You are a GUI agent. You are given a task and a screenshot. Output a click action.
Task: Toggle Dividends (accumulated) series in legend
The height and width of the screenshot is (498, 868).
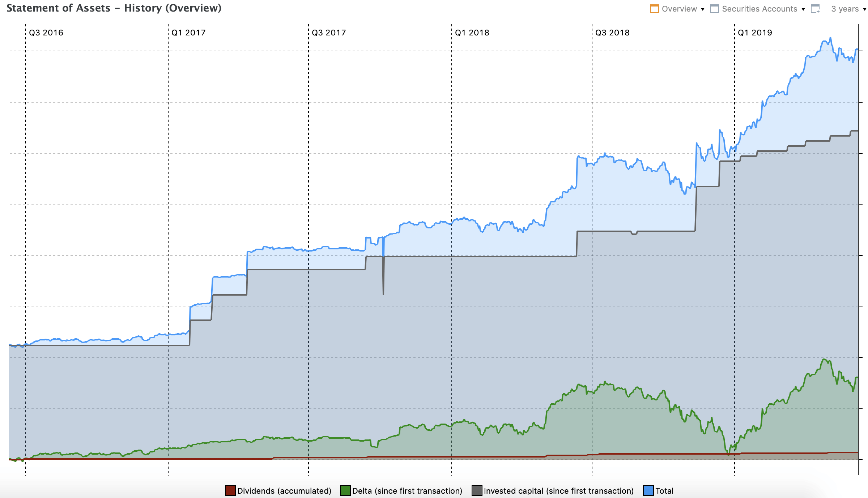284,491
